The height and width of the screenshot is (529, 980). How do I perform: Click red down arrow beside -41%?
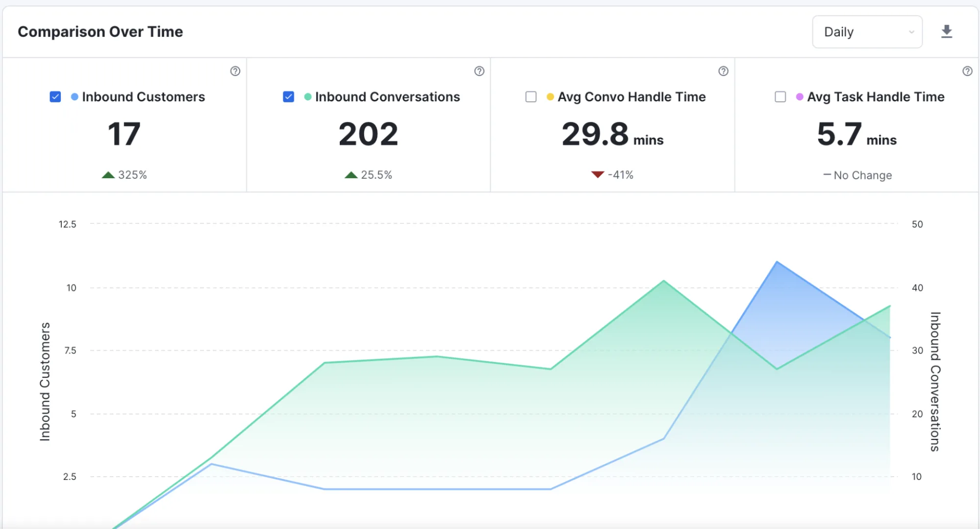pyautogui.click(x=598, y=175)
